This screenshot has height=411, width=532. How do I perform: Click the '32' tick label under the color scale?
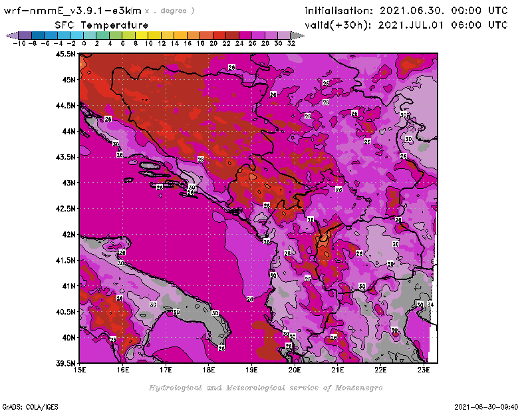point(291,43)
